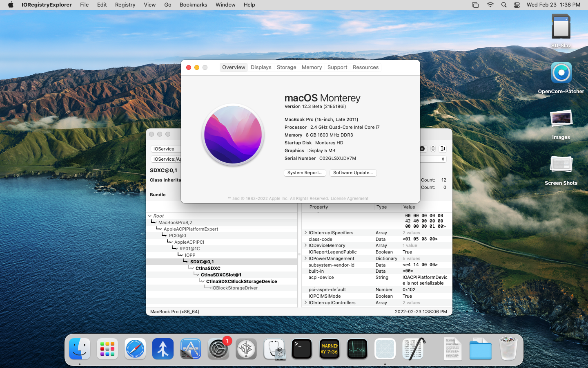Open the blue folder stack in Dock

tap(481, 349)
